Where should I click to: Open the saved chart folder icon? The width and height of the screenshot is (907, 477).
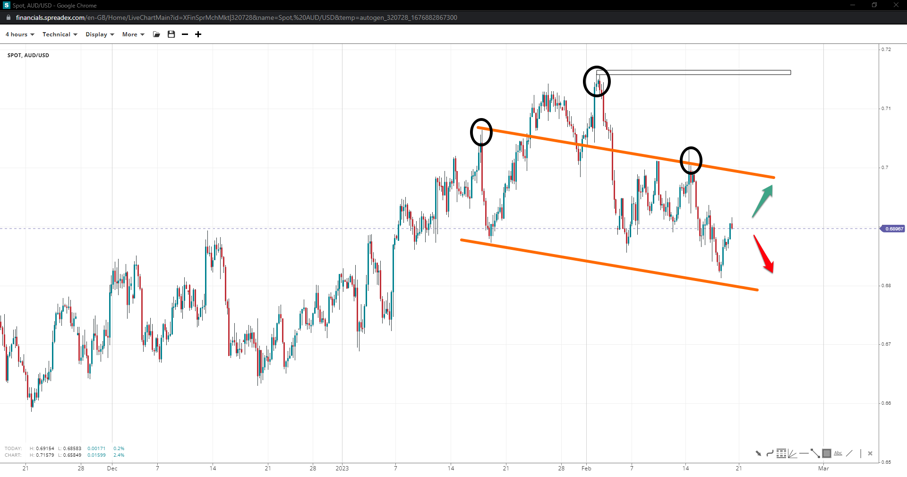(x=156, y=35)
